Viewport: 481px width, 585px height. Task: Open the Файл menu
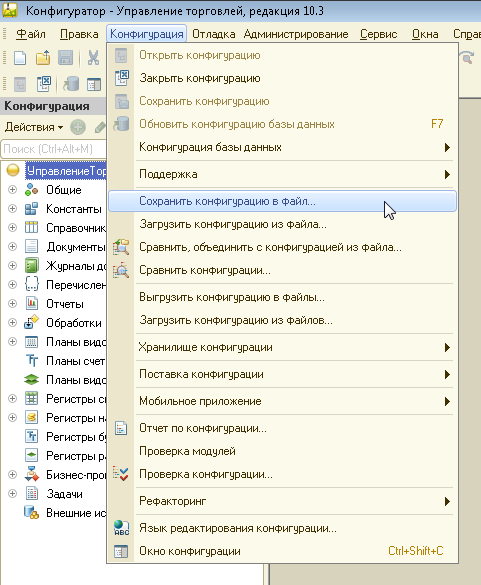[31, 34]
